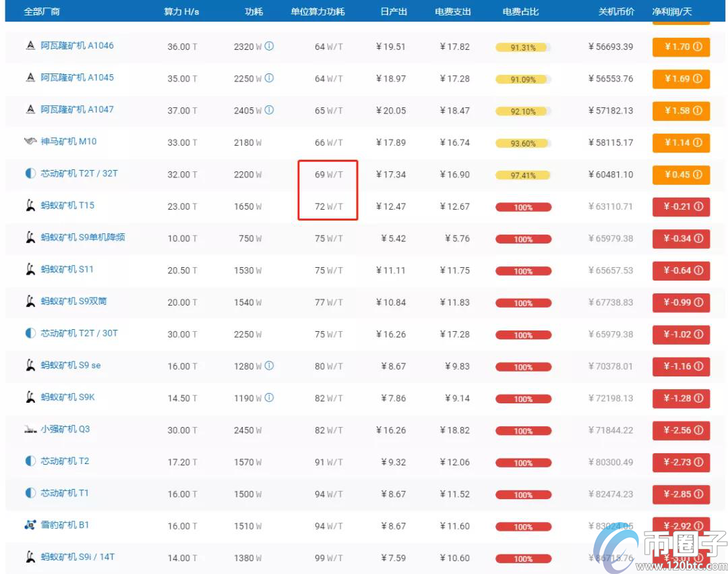
Task: Click the Antminer logo beside S9i / 14T
Action: [30, 557]
